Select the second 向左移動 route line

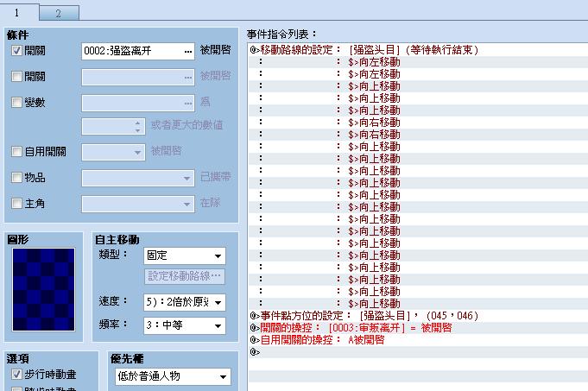(x=418, y=74)
